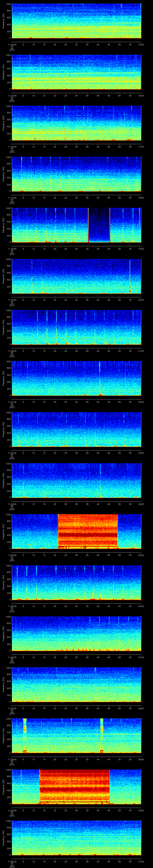The width and height of the screenshot is (153, 868).
Task: Click the 400 Hz tick of the 11:29:00 panel
Action: click(x=9, y=790)
